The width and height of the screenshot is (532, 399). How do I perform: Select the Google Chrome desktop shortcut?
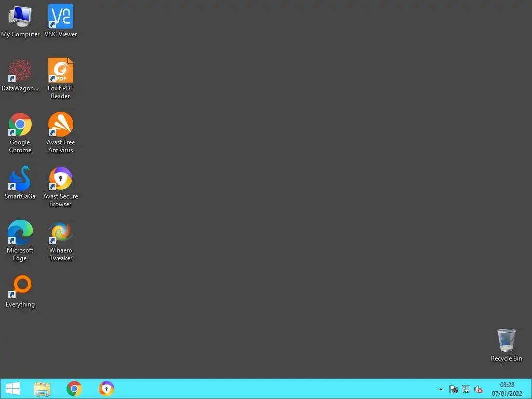tap(20, 132)
